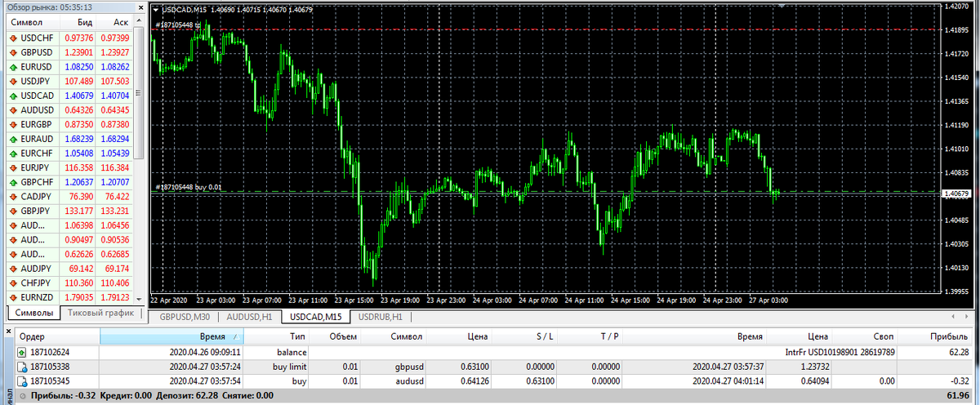Close the Обзор рынка panel with X

click(142, 8)
